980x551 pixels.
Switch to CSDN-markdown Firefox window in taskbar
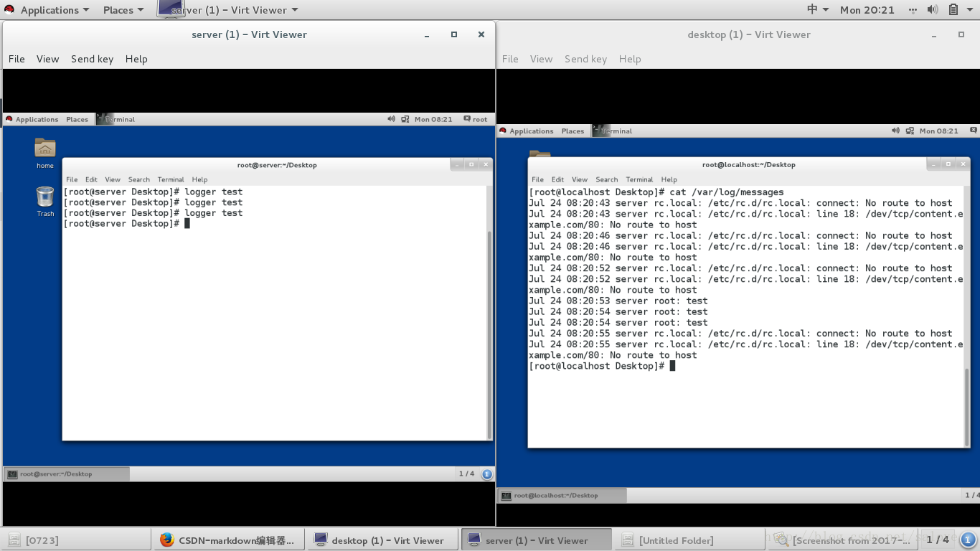(228, 540)
